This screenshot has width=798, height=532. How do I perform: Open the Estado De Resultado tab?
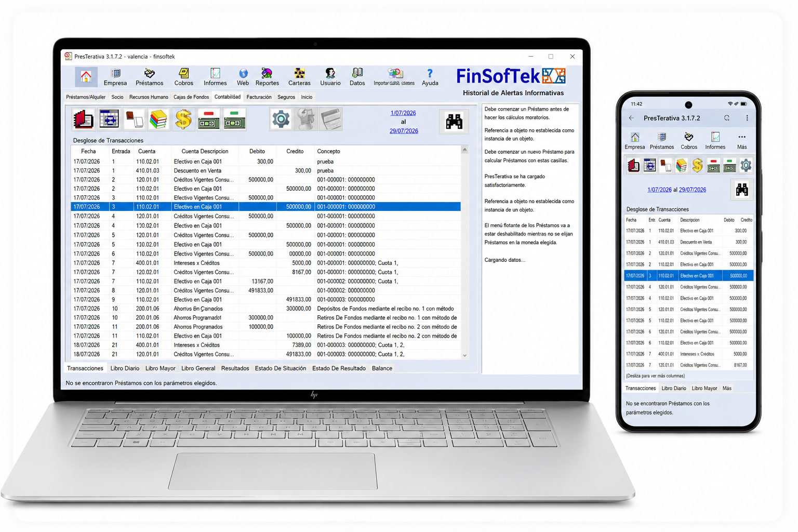click(339, 368)
